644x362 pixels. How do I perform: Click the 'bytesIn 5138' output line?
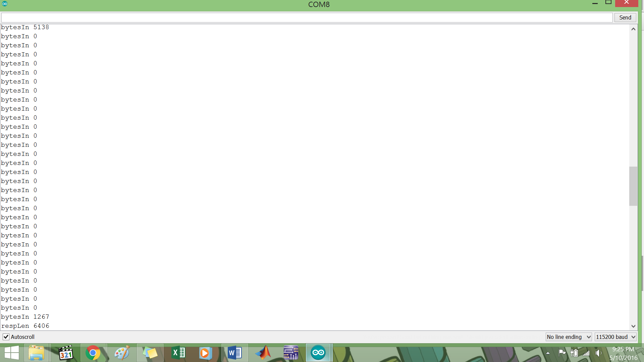(x=25, y=27)
